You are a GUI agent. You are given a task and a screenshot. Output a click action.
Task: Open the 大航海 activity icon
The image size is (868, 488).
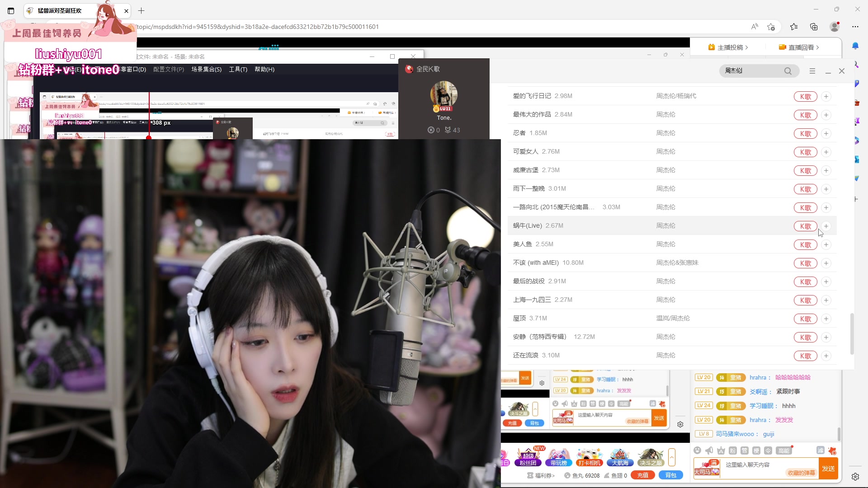pos(620,457)
